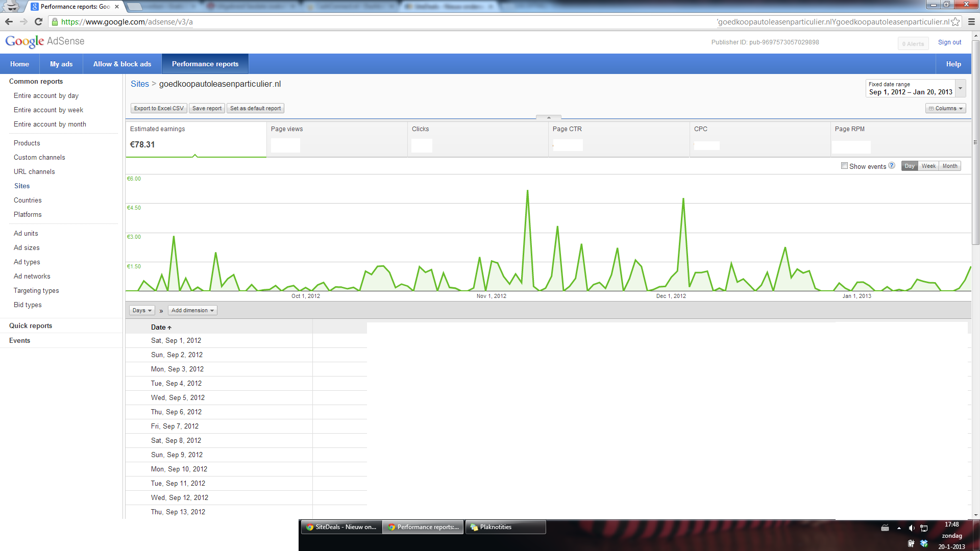This screenshot has width=980, height=551.
Task: Reload the page with the refresh icon
Action: click(38, 21)
